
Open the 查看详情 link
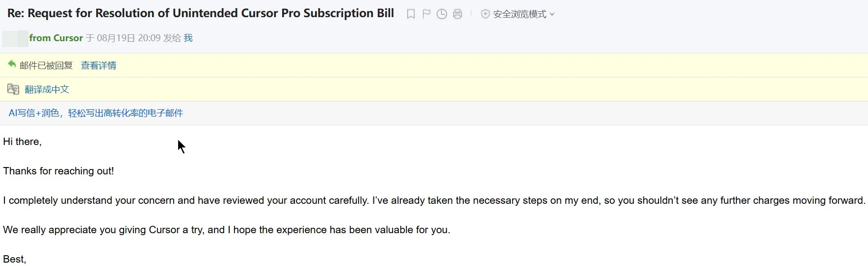pos(99,65)
